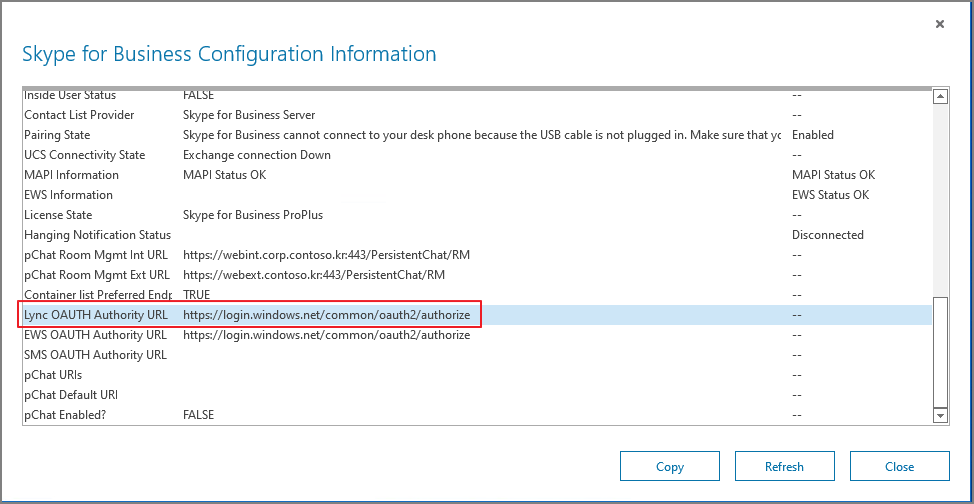
Task: Click the Exchange connection Down value
Action: coord(257,155)
